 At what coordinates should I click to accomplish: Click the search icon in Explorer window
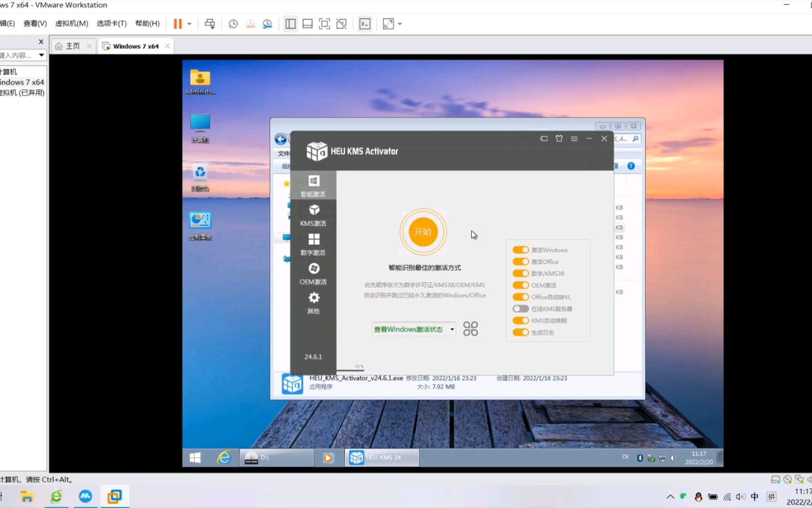coord(635,139)
